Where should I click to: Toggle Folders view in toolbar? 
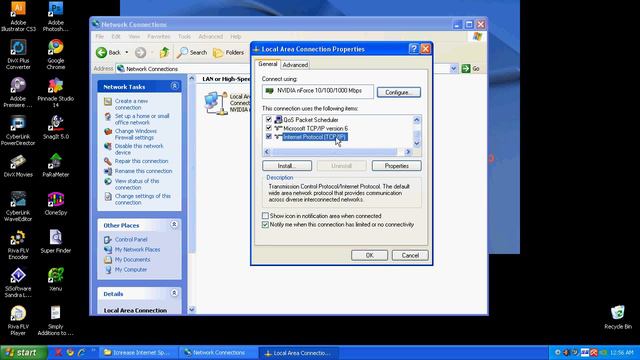[229, 52]
